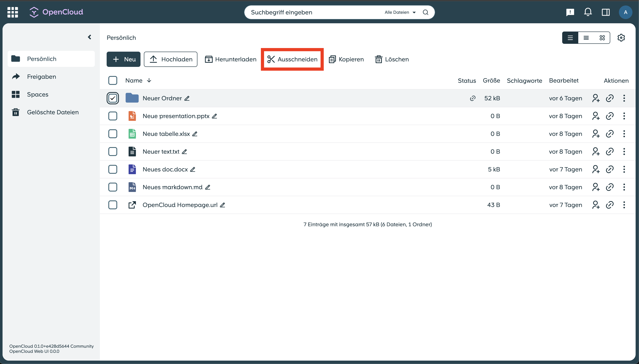Switch to the condensed table view
This screenshot has height=364, width=639.
pos(586,38)
